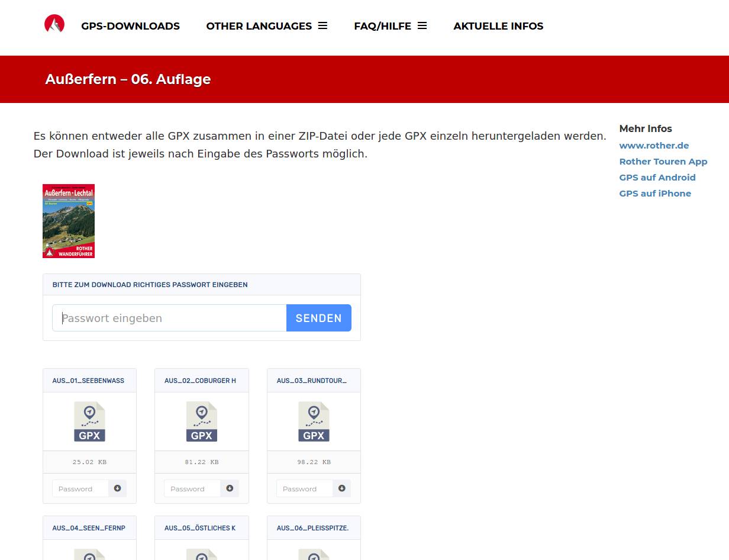
Task: Click the Rother mountain logo icon
Action: pyautogui.click(x=54, y=24)
